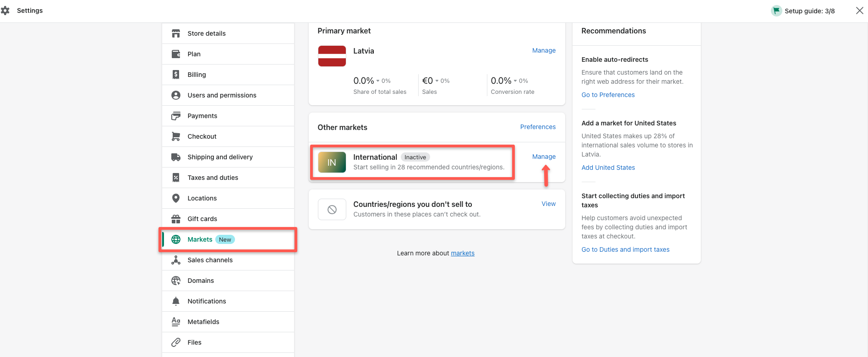Click the Metafields Aa icon

point(176,322)
